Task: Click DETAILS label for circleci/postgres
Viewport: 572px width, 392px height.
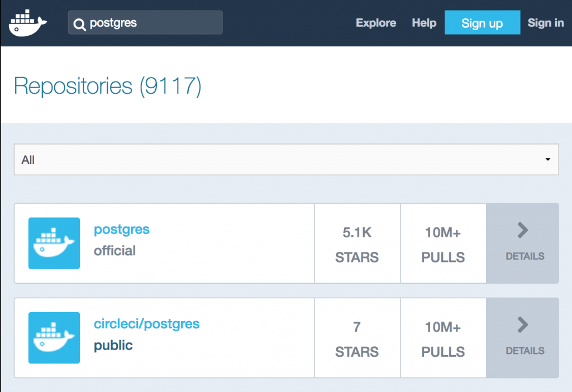Action: click(525, 351)
